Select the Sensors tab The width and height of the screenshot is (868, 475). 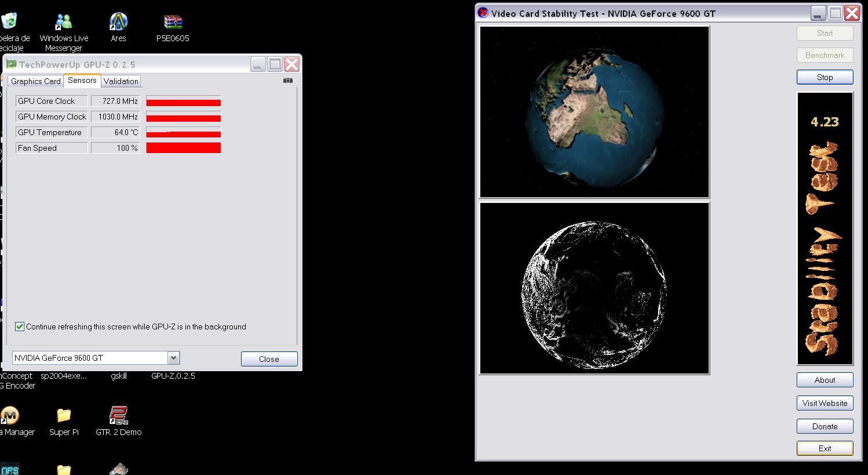click(82, 81)
